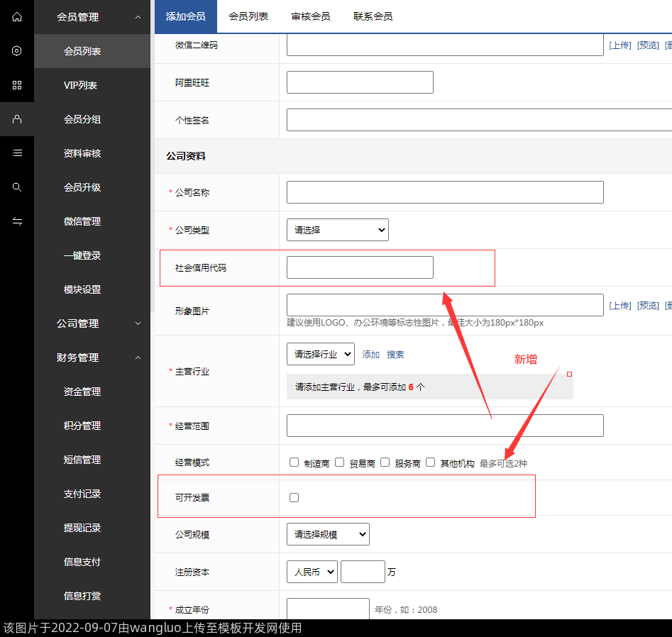Click 上传 link for 形象图片
672x637 pixels.
click(x=619, y=306)
